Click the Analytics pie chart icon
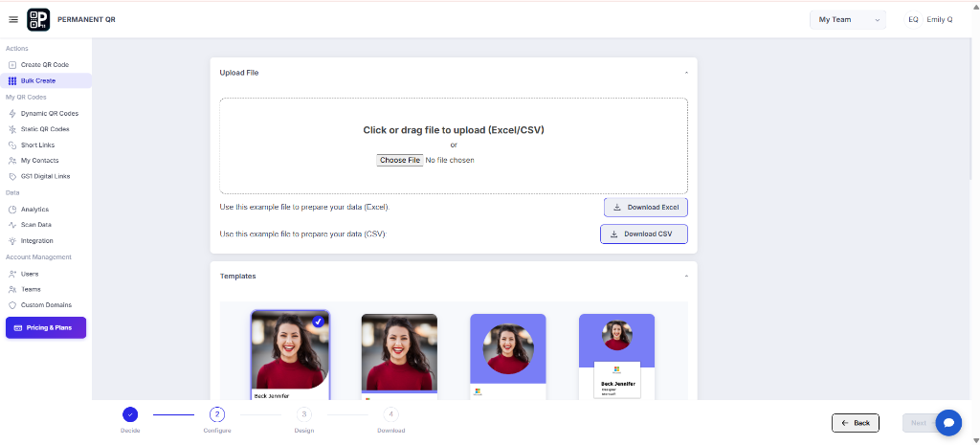This screenshot has height=445, width=980. tap(12, 210)
